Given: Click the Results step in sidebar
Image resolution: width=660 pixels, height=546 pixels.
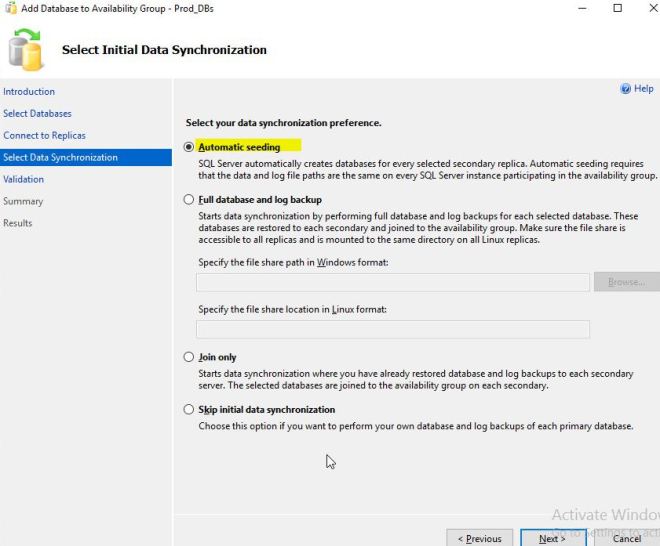Looking at the screenshot, I should tap(18, 224).
